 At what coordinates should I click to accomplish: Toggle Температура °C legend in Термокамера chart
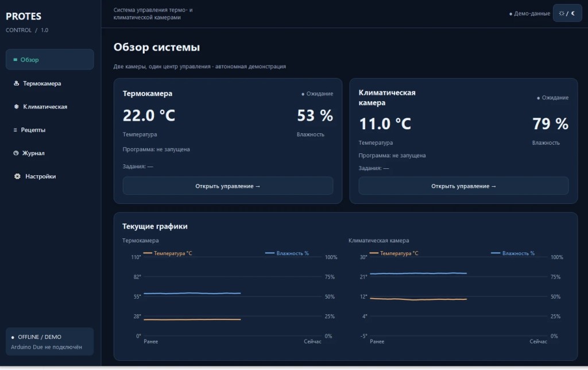click(x=168, y=253)
